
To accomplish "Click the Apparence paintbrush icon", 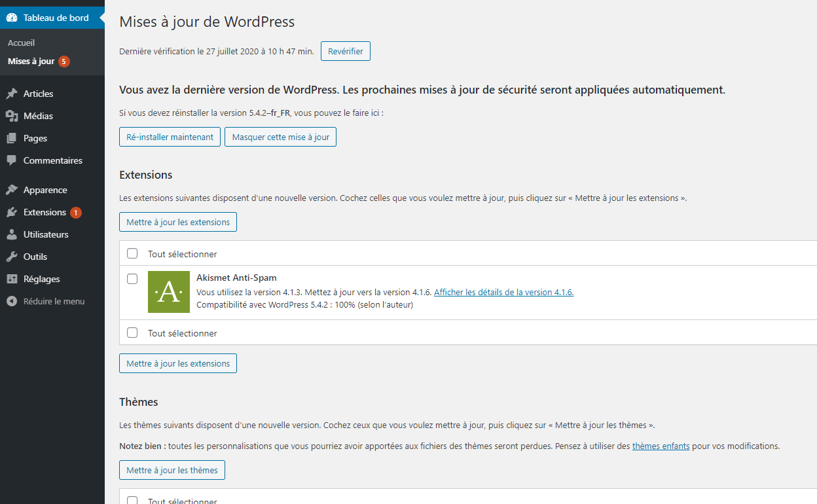I will click(x=12, y=190).
